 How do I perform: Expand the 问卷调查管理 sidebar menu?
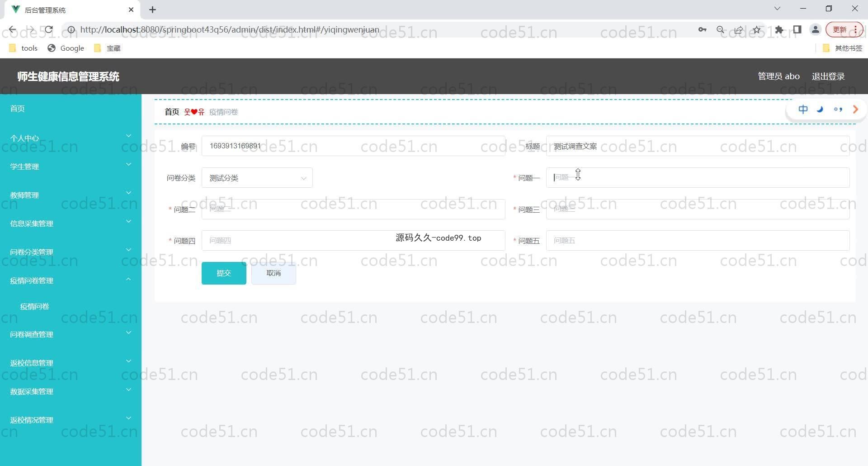coord(71,334)
